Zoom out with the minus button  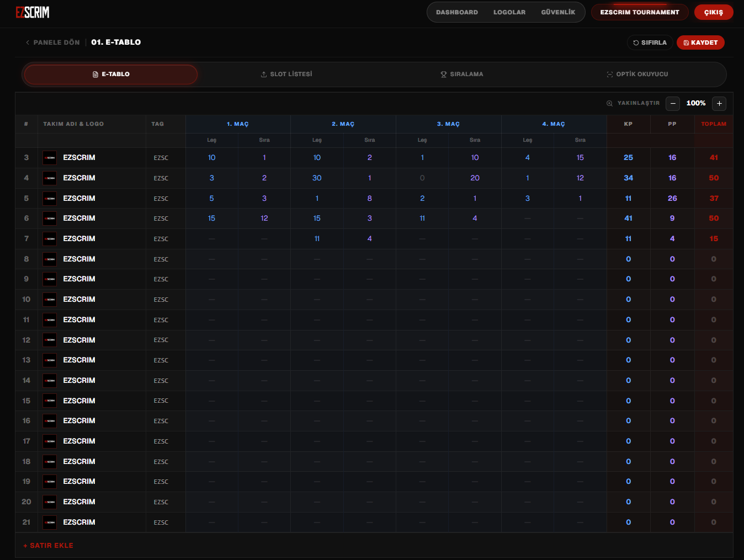click(x=673, y=104)
